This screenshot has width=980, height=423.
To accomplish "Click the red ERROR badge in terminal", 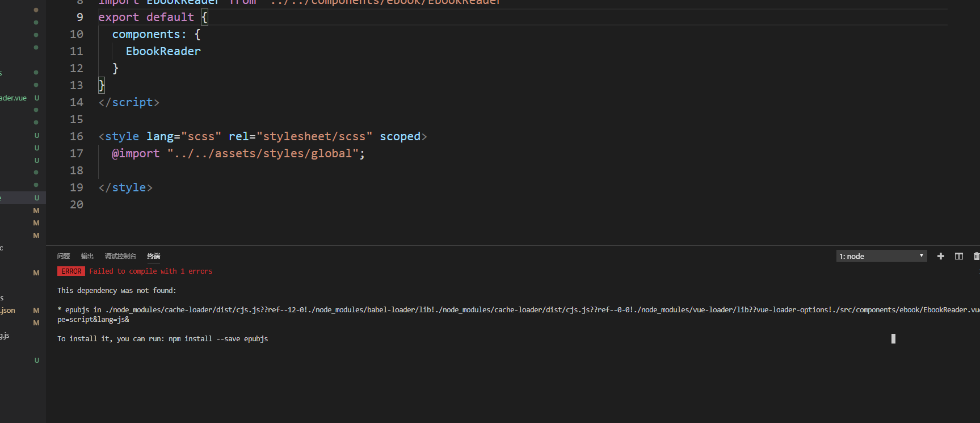I will tap(71, 271).
